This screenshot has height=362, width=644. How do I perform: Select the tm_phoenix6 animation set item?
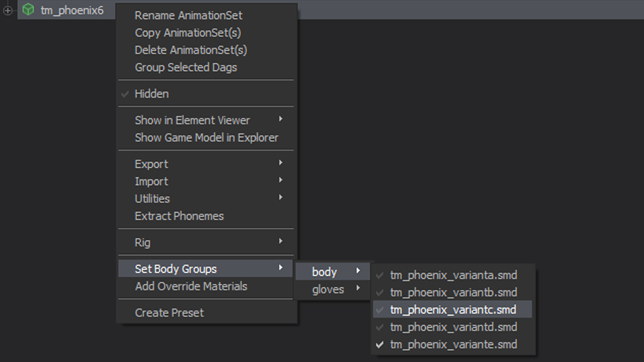[72, 10]
